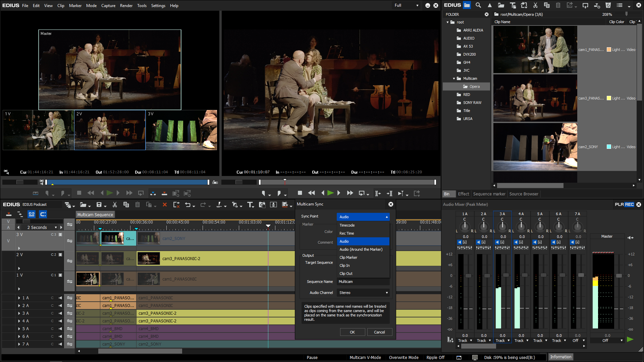The height and width of the screenshot is (362, 644).
Task: Open the Render menu
Action: pyautogui.click(x=126, y=6)
